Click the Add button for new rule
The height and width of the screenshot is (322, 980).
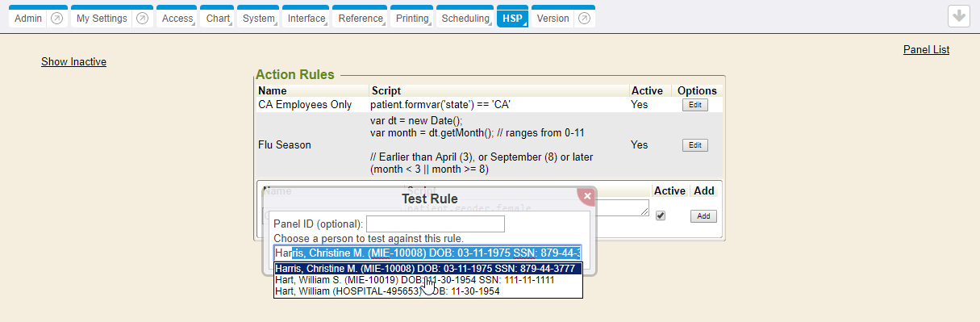703,216
